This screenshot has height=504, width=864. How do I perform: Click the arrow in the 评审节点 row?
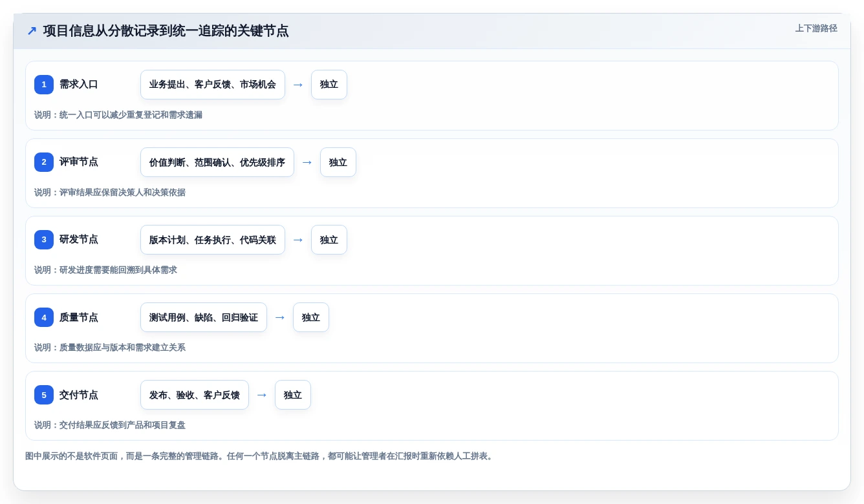[x=307, y=162]
